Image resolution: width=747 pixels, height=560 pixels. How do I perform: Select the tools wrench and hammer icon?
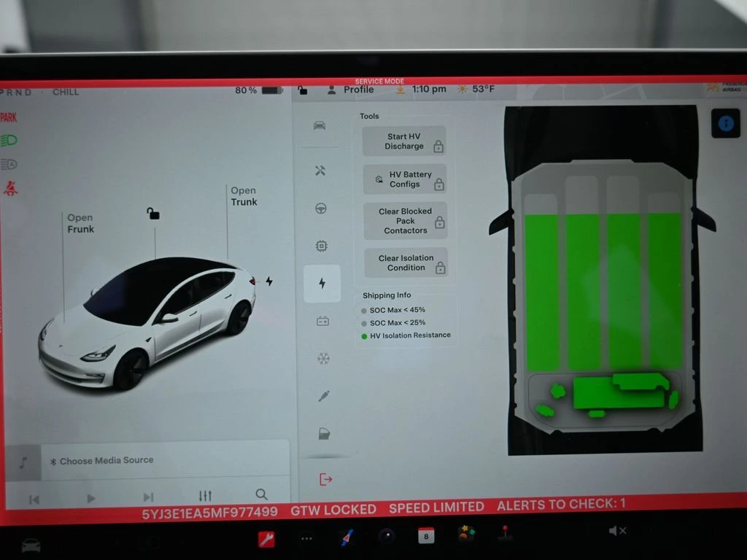click(320, 171)
